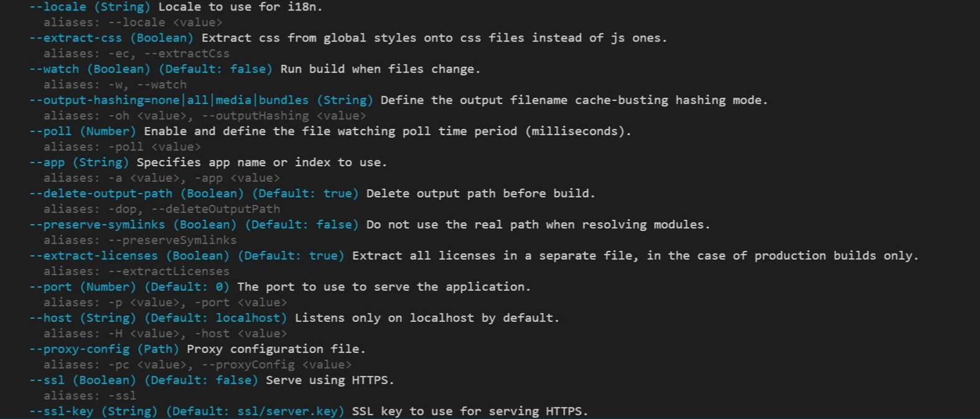
Task: Click the --ssl-key option flag
Action: pyautogui.click(x=61, y=412)
